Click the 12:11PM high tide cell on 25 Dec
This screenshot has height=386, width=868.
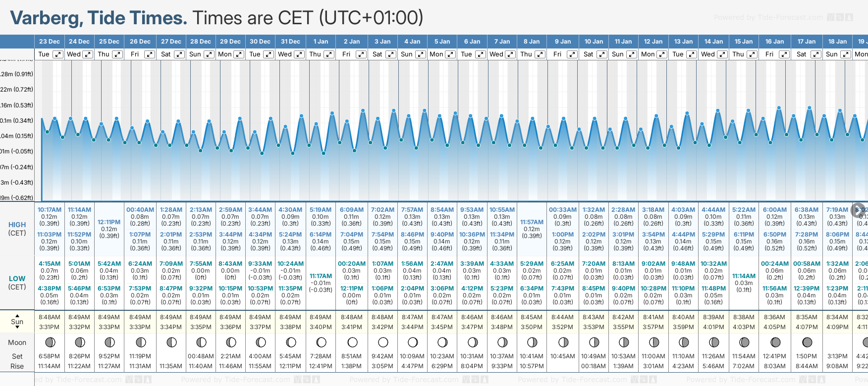(x=109, y=229)
